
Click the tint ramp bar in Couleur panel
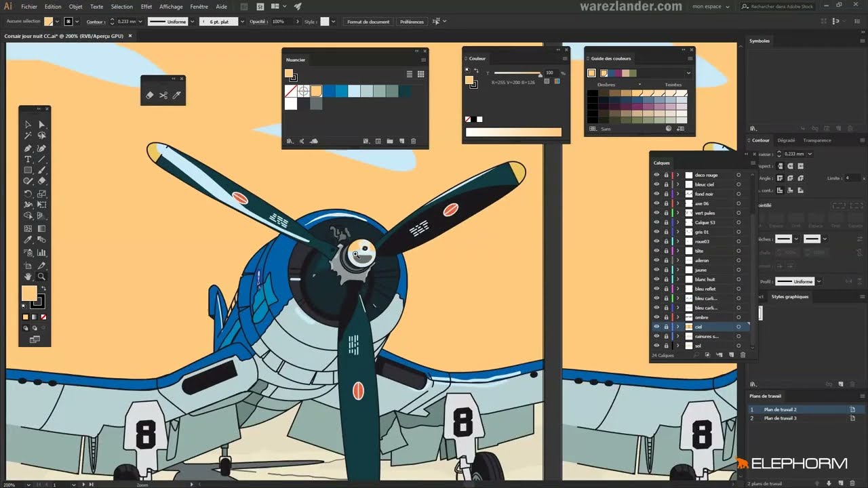coord(513,132)
